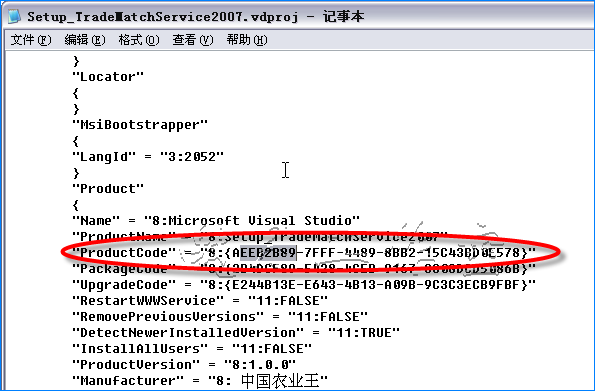Click the "UpgradeCode" line
The height and width of the screenshot is (391, 595).
[x=304, y=284]
